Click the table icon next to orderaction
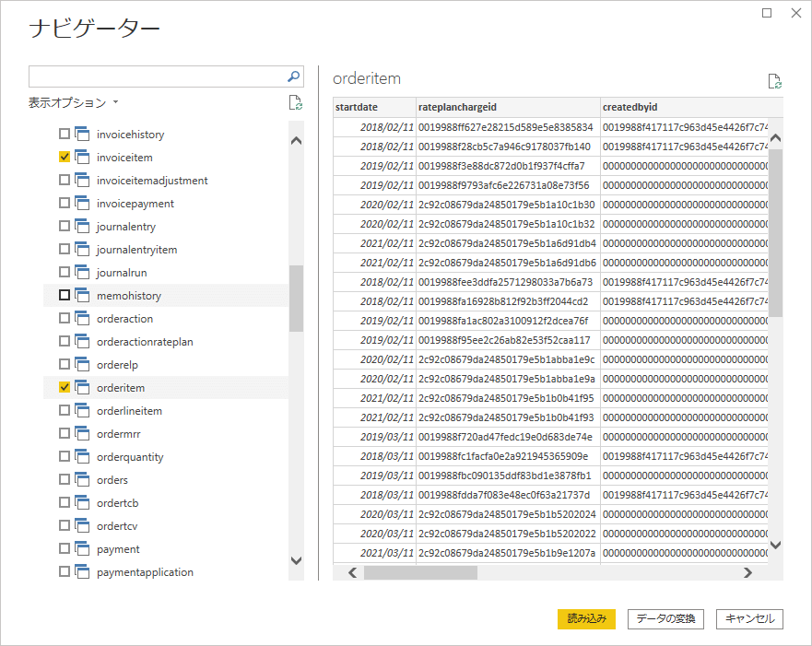The image size is (812, 646). (81, 319)
